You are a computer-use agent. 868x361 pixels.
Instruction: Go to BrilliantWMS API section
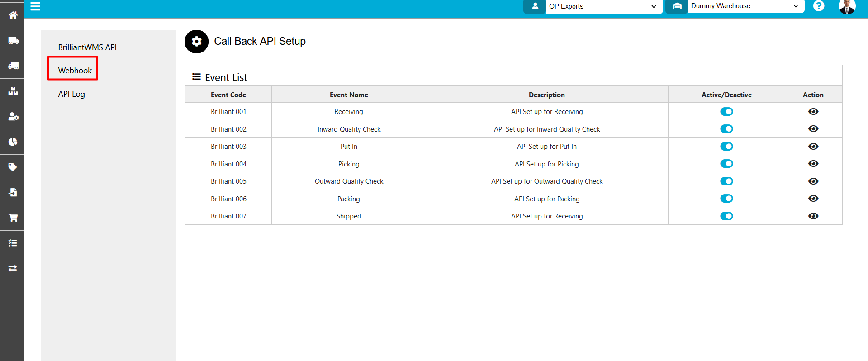[x=87, y=47]
